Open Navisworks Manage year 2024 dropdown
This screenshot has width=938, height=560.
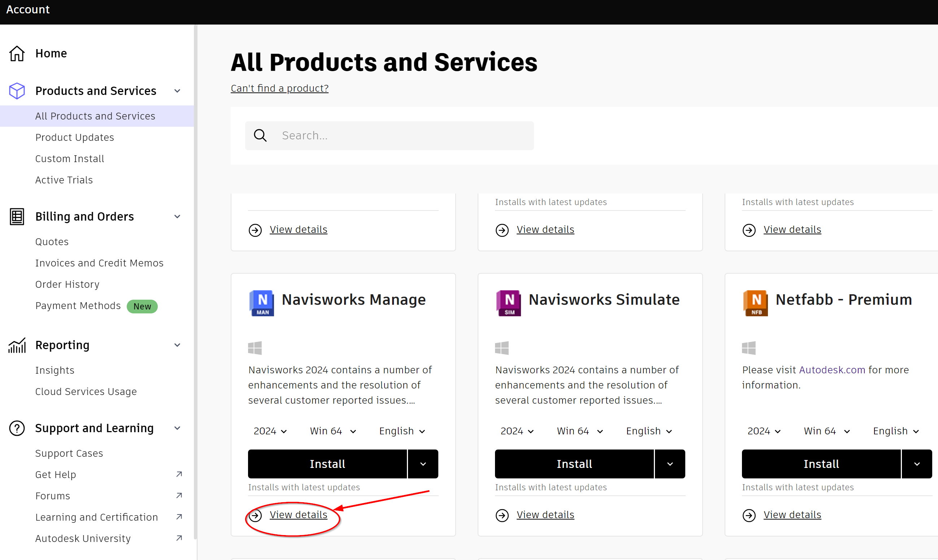(270, 431)
